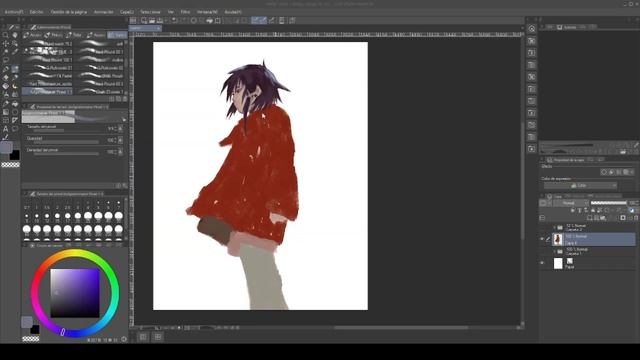This screenshot has width=640, height=360.
Task: Select the Correct line tool
Action: (x=5, y=138)
